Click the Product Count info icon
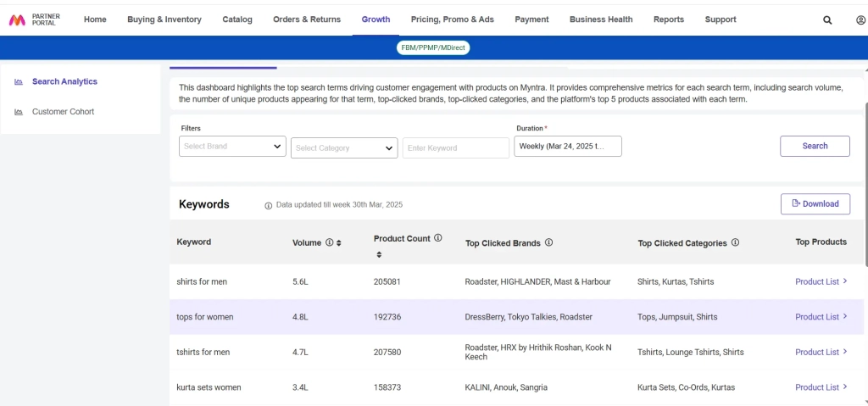The image size is (868, 406). point(438,238)
